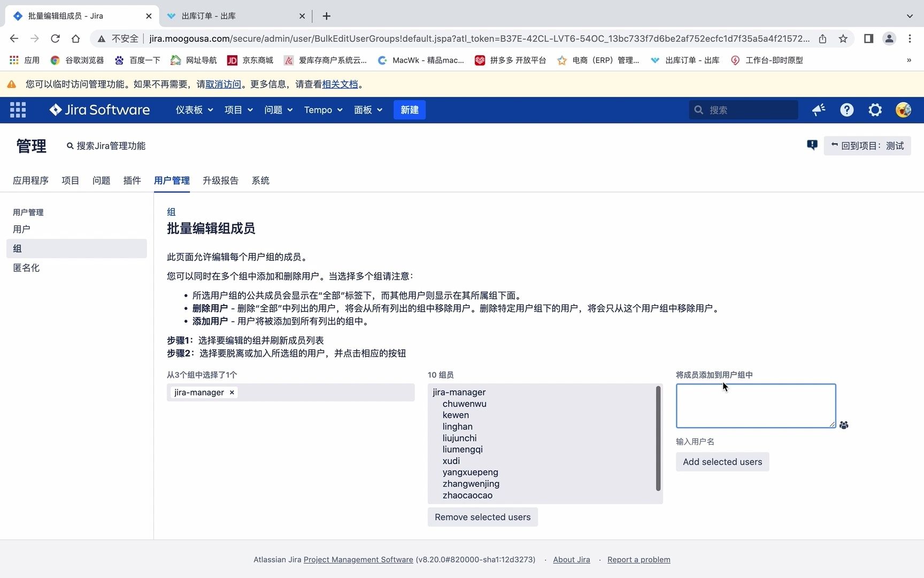This screenshot has width=924, height=578.
Task: Open your user avatar menu
Action: tap(903, 110)
